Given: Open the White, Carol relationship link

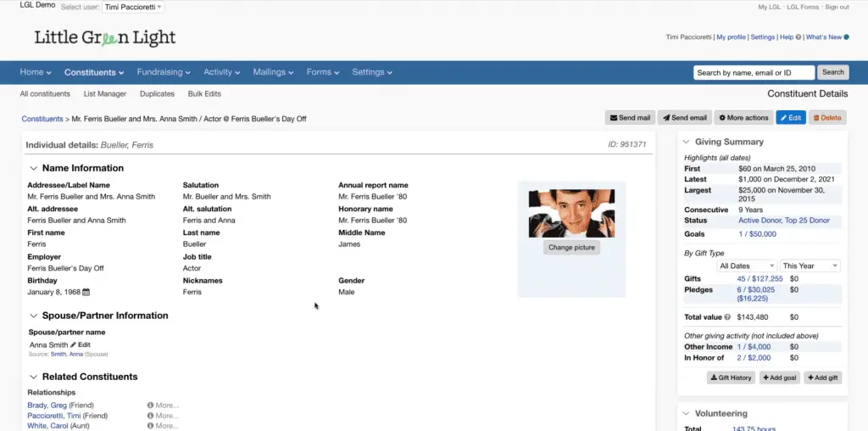Looking at the screenshot, I should click(48, 426).
